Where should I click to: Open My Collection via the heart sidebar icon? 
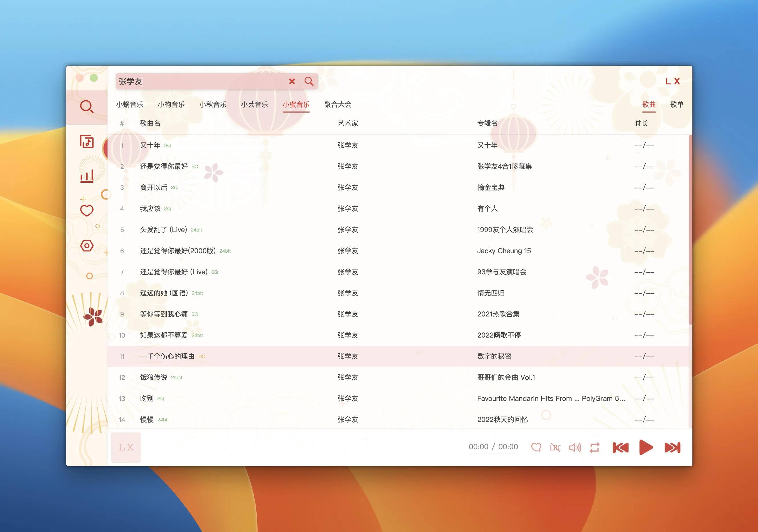[x=87, y=210]
